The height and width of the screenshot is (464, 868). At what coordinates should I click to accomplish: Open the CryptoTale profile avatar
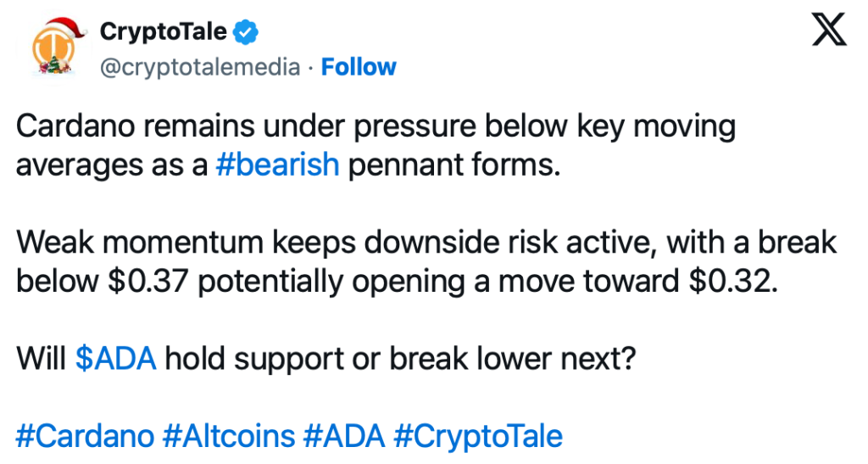point(57,51)
